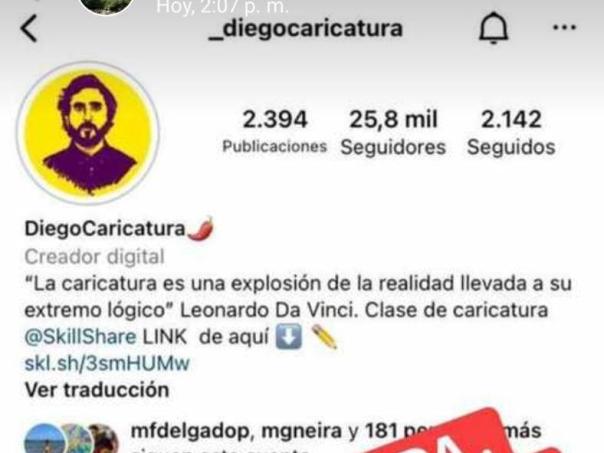Viewport: 604px width, 453px height.
Task: Tap the notification bell icon
Action: pos(493,28)
